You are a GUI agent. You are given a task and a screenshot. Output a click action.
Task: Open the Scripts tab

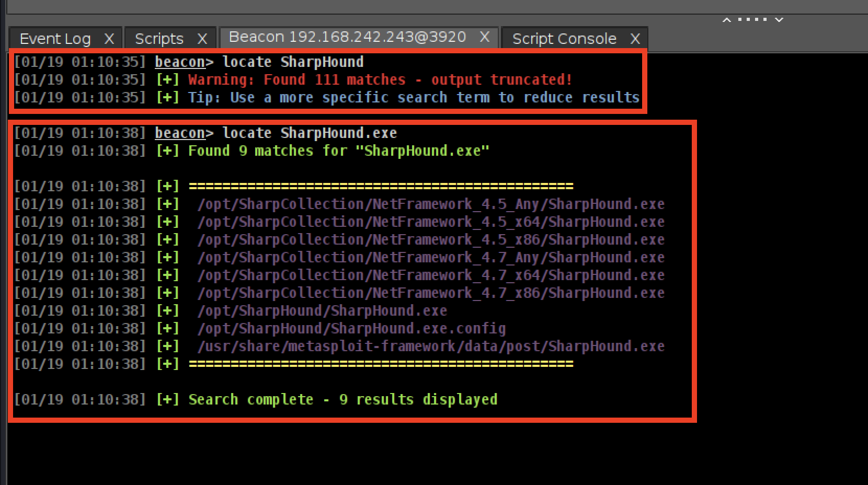159,39
